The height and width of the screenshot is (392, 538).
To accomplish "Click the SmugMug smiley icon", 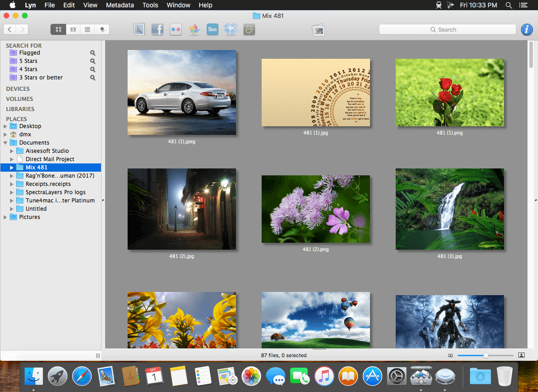I will click(249, 30).
